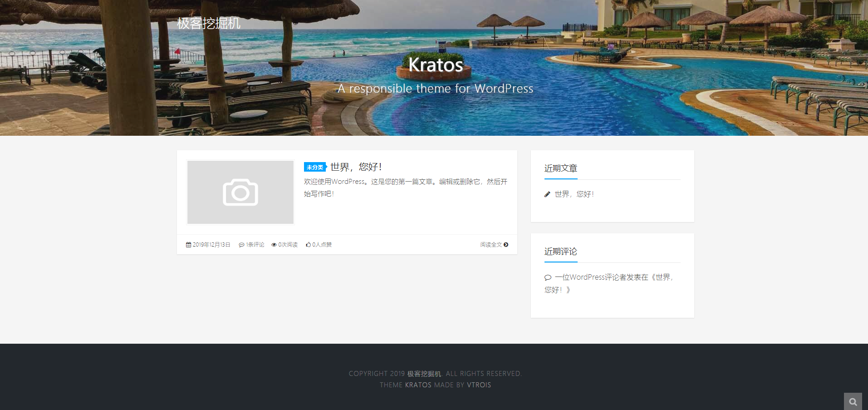Click the post excerpt starting 欢迎使用WordPress
Screen dimensions: 868x410
[x=406, y=188]
